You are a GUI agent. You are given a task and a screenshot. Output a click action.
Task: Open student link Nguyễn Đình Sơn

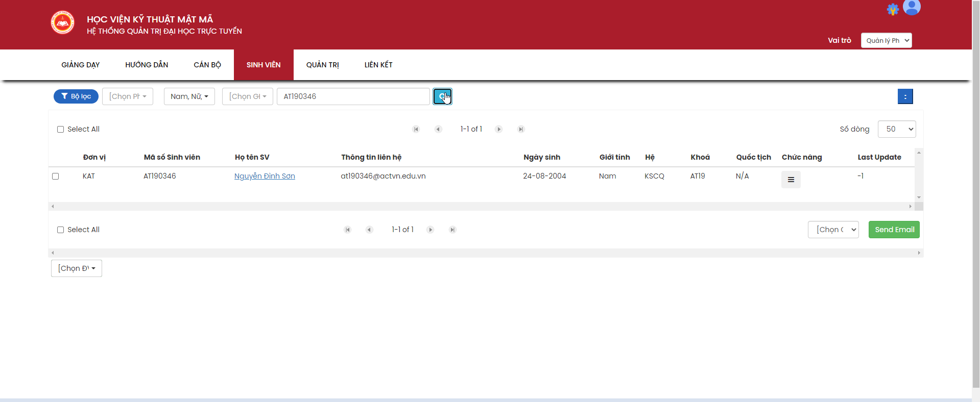coord(265,176)
